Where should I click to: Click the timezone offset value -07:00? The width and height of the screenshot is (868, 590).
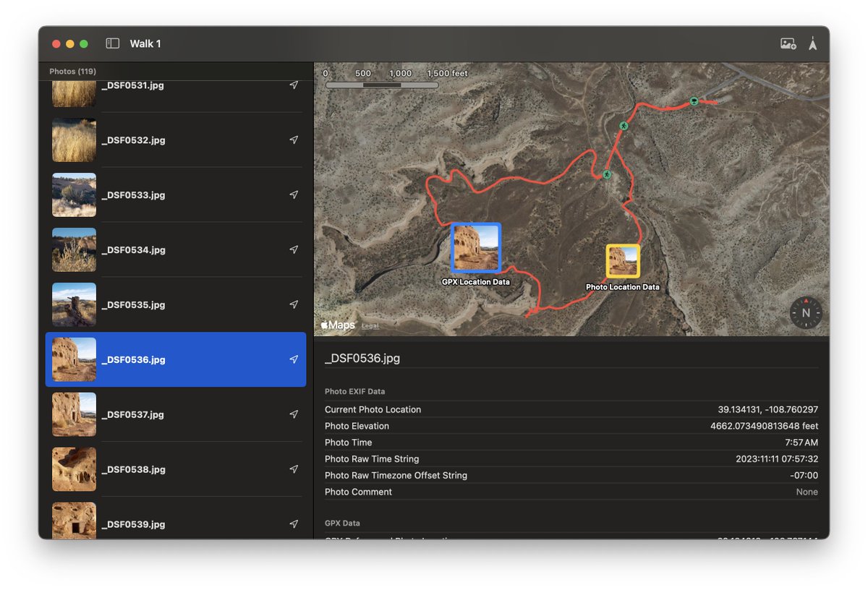804,476
